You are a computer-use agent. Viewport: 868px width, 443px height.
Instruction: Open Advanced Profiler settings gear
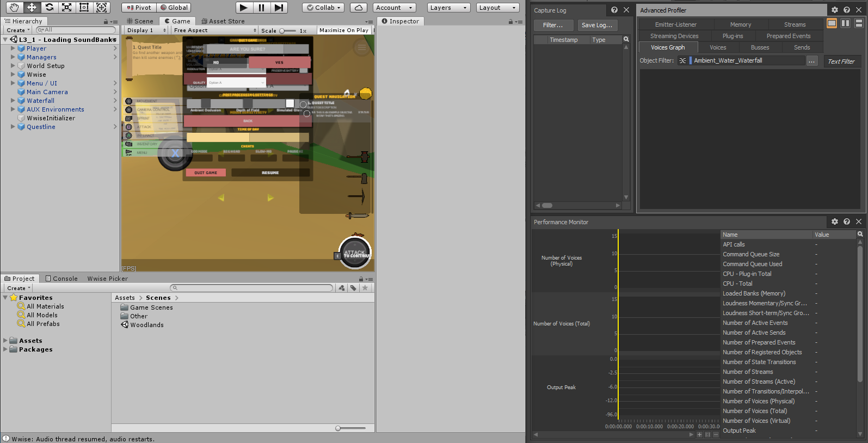coord(834,10)
